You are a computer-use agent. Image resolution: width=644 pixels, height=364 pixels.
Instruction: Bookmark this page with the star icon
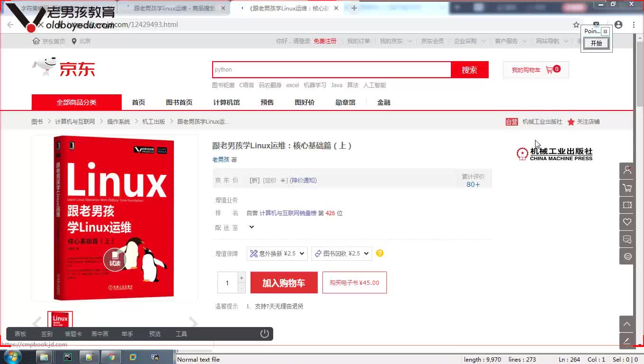pyautogui.click(x=576, y=25)
